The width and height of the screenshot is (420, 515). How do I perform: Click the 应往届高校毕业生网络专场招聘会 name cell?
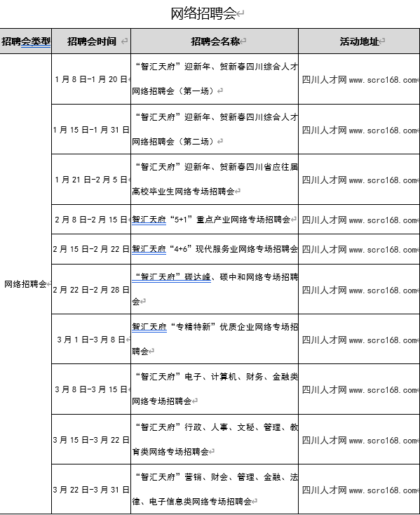(x=215, y=180)
